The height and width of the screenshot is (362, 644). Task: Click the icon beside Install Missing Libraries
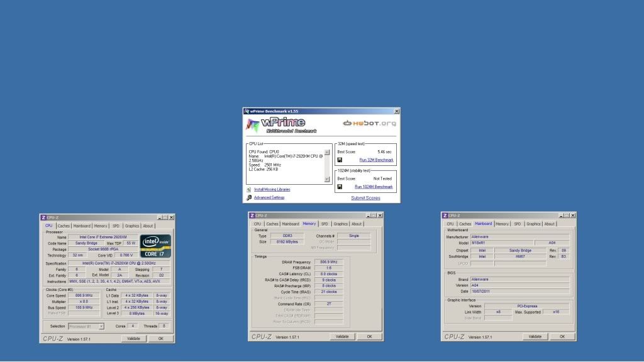tap(249, 190)
